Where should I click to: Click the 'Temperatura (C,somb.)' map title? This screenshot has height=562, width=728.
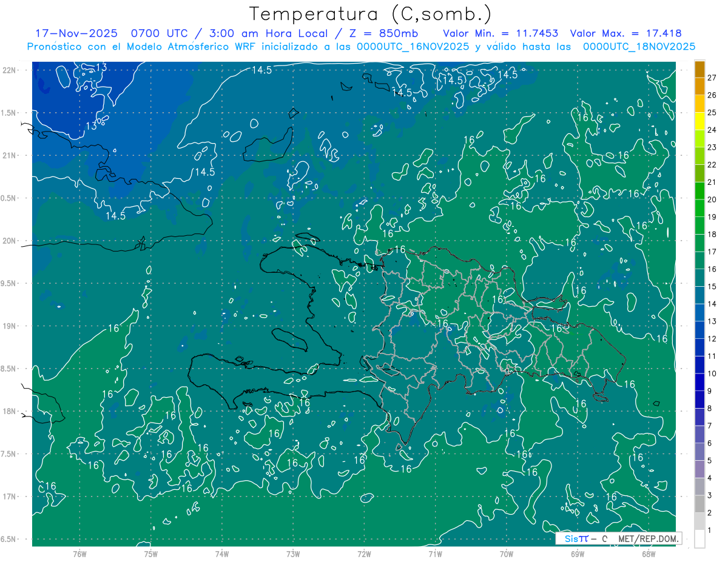coord(371,15)
